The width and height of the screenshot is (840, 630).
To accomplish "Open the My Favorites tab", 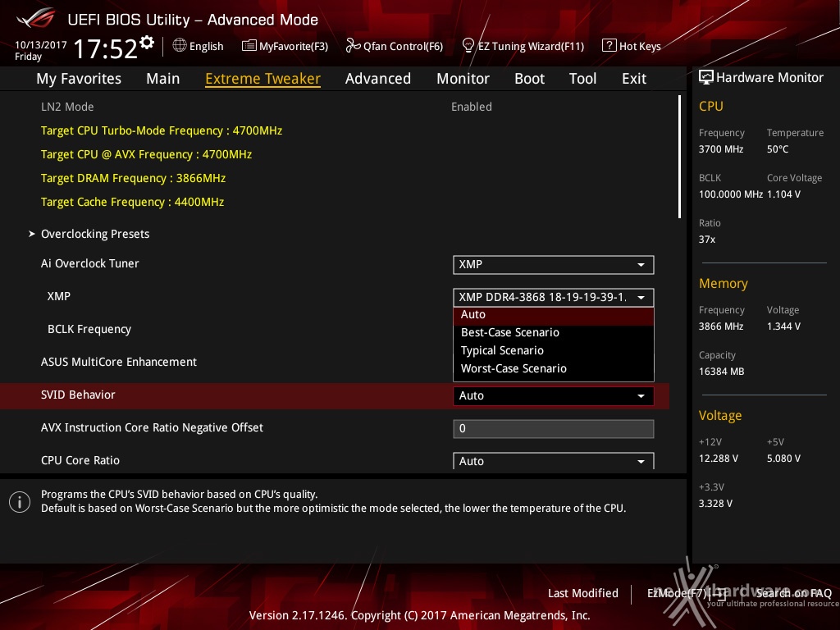I will tap(79, 79).
